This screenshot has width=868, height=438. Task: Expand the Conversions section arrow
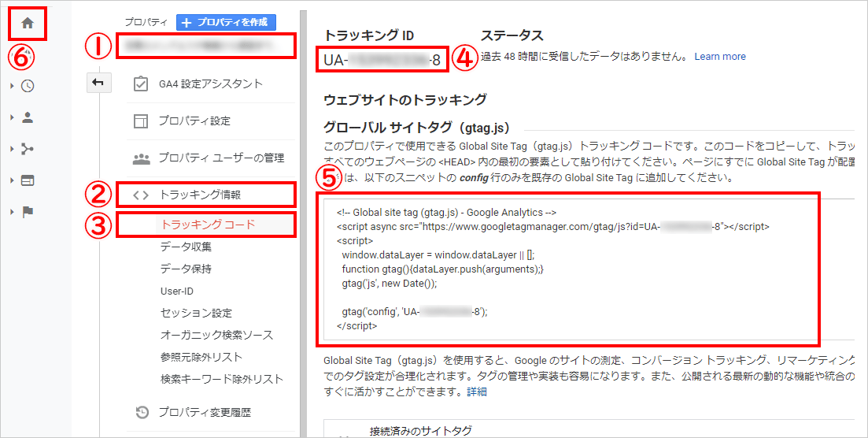12,212
